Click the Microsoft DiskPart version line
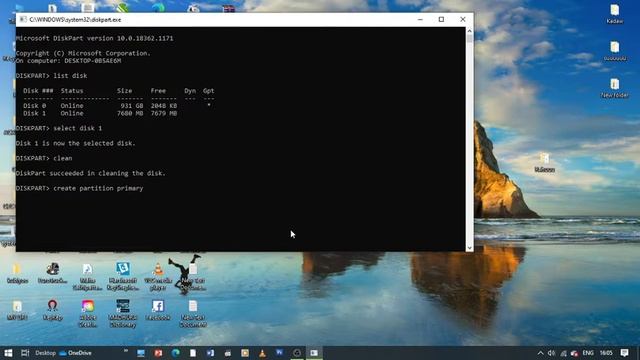 tap(94, 38)
